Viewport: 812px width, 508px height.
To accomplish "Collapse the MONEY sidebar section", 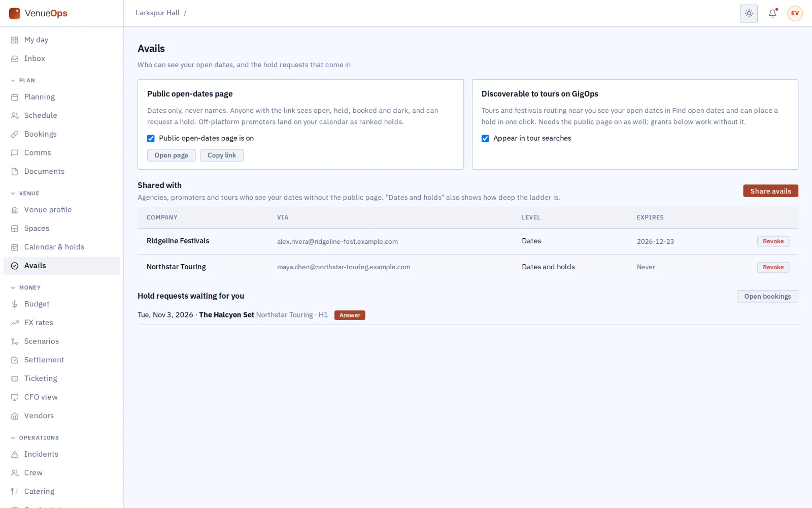I will point(25,288).
